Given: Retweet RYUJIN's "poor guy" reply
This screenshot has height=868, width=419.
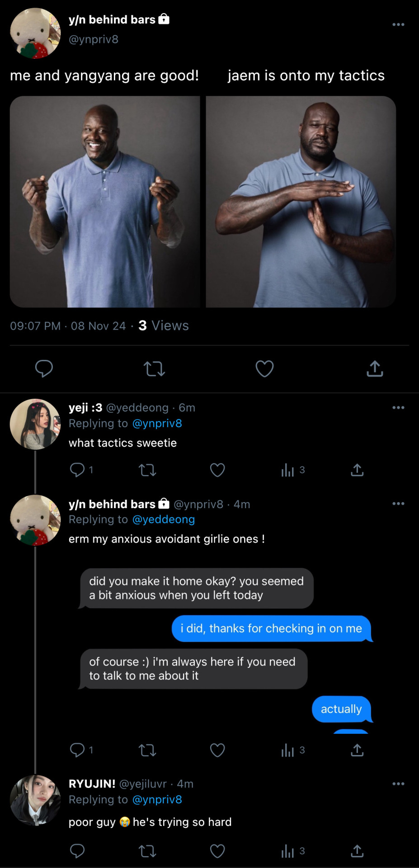Looking at the screenshot, I should point(147,851).
